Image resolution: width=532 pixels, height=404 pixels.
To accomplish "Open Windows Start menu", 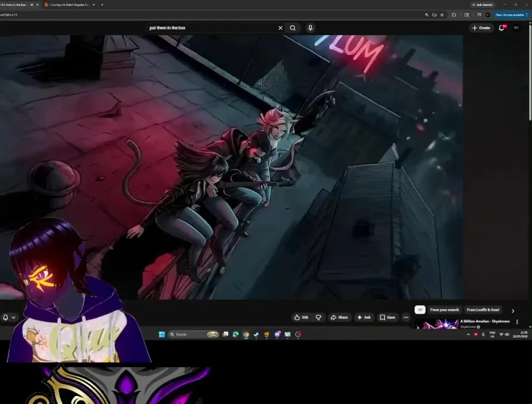I will coord(162,334).
